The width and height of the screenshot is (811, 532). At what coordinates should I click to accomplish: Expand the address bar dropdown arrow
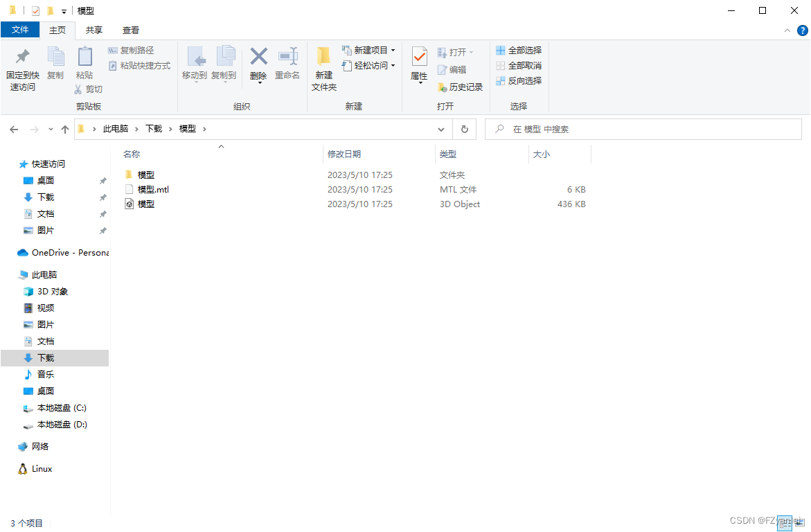[x=441, y=129]
